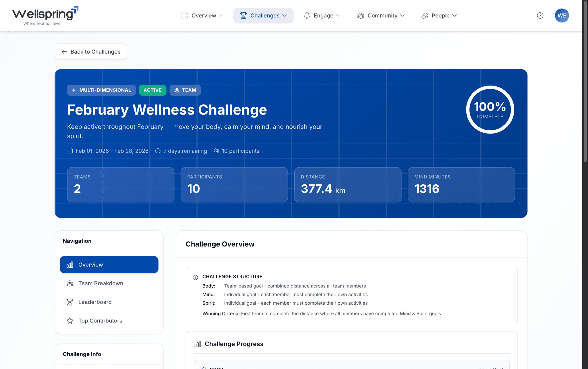Open the WE avatar profile icon
Viewport: 588px width, 369px height.
click(x=562, y=16)
